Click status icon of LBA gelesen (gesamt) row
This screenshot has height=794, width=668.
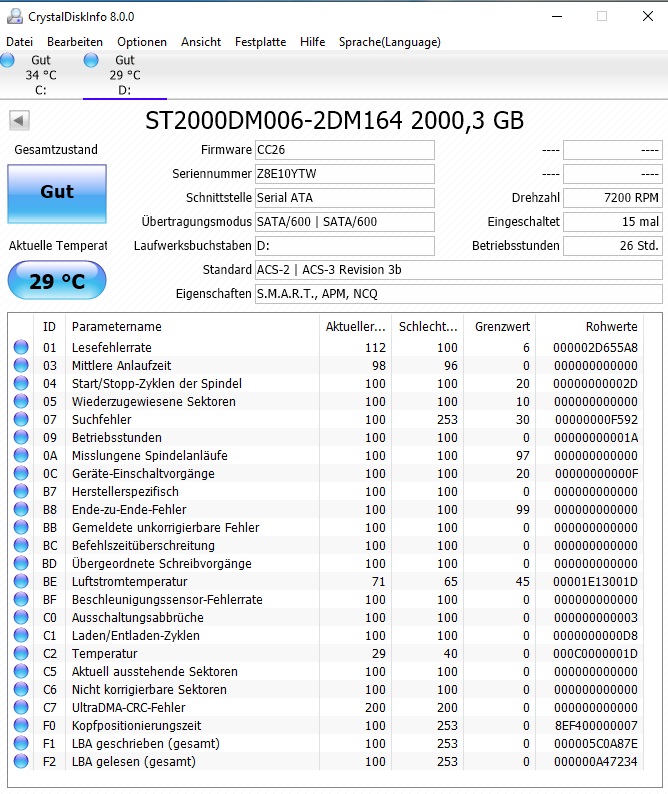21,761
